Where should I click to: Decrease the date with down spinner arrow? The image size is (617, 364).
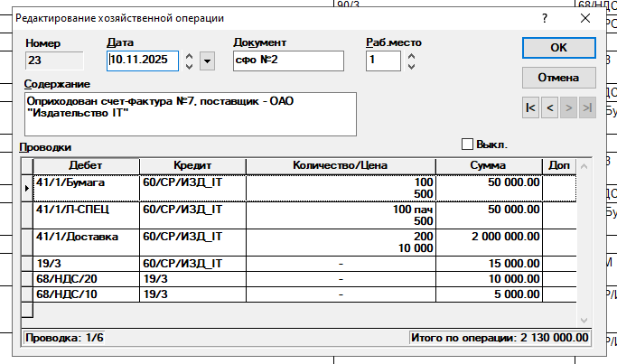pyautogui.click(x=189, y=66)
